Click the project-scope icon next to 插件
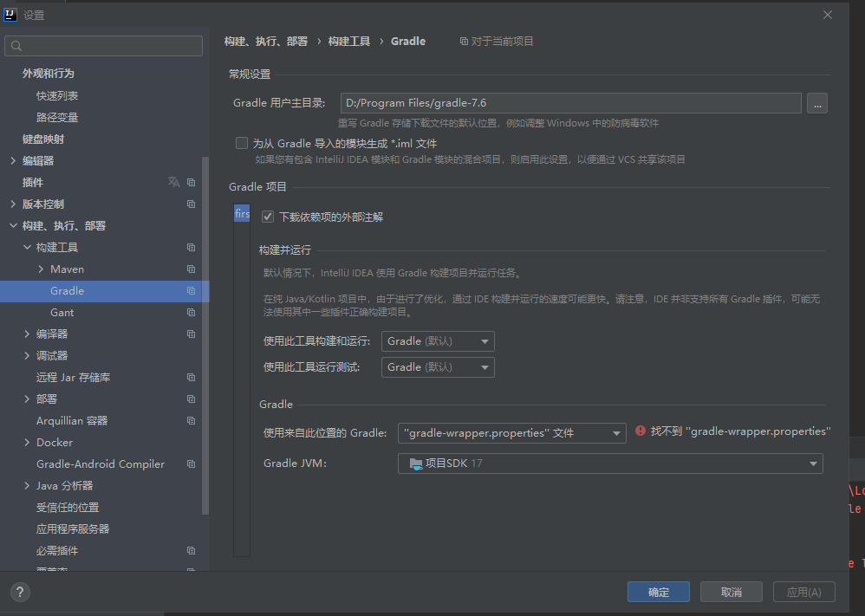The image size is (865, 616). click(191, 183)
